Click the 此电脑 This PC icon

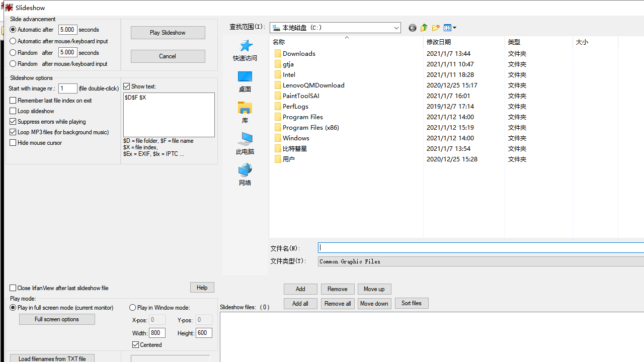tap(245, 143)
